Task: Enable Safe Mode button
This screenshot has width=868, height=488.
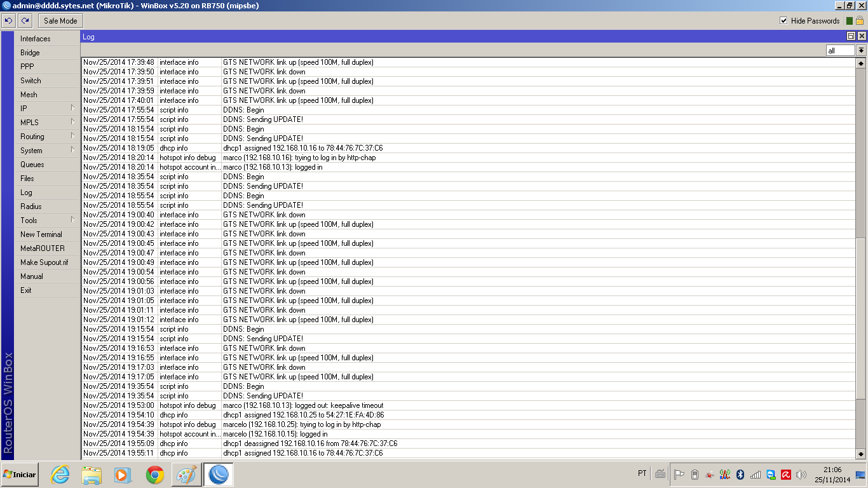Action: tap(60, 21)
